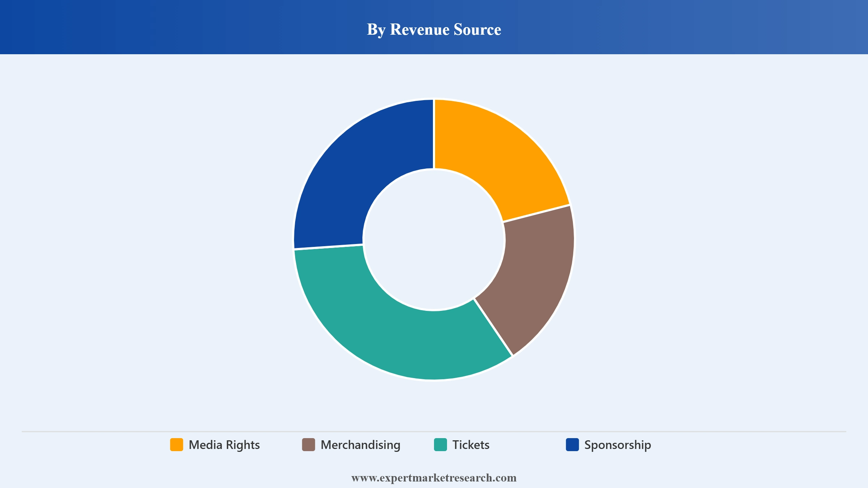Image resolution: width=868 pixels, height=488 pixels.
Task: Click the blue Sponsorship legend swatch
Action: 573,445
